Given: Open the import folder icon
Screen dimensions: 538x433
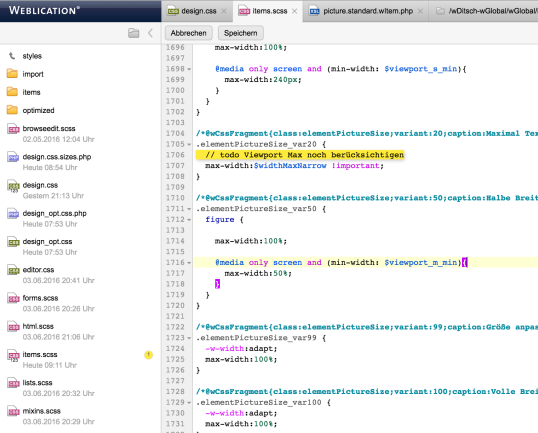Looking at the screenshot, I should pos(12,74).
